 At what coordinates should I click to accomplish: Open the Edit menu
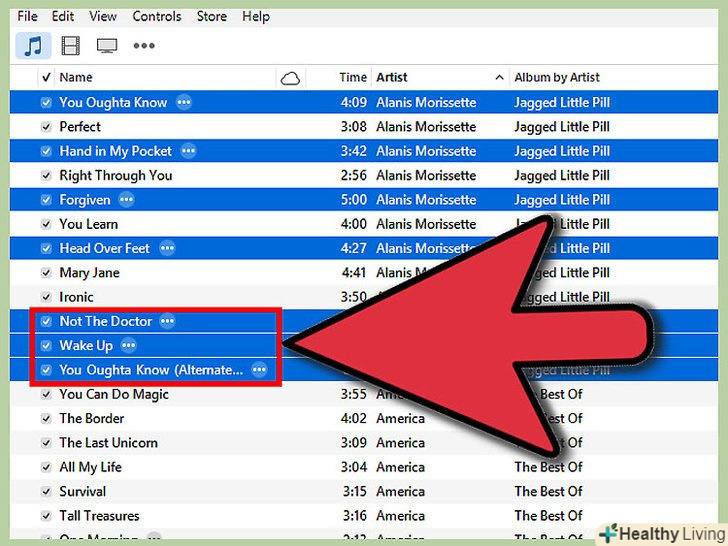tap(63, 17)
